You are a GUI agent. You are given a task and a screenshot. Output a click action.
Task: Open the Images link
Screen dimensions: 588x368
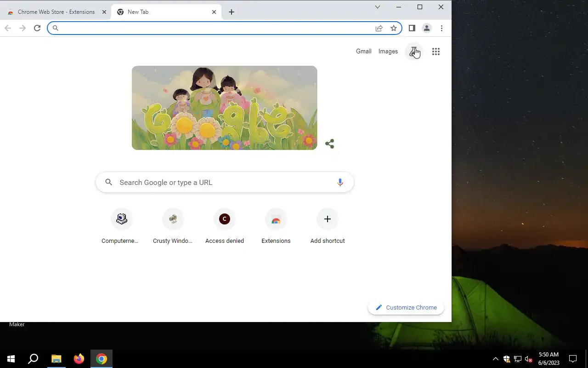point(388,52)
